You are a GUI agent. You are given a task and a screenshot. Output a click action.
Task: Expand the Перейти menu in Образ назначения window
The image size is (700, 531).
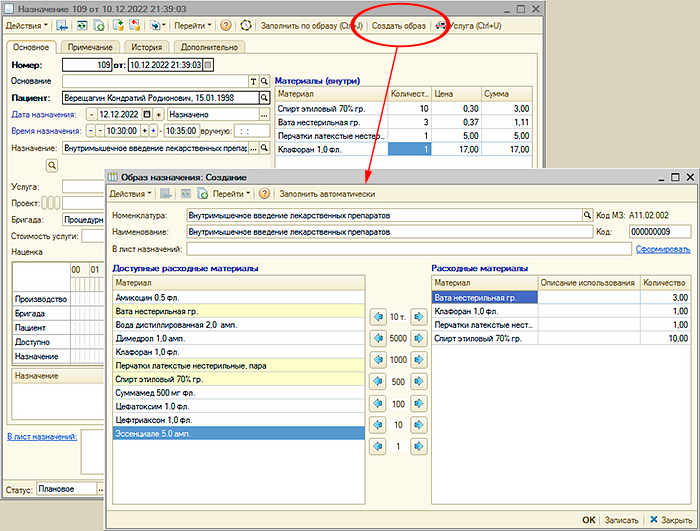pos(231,193)
